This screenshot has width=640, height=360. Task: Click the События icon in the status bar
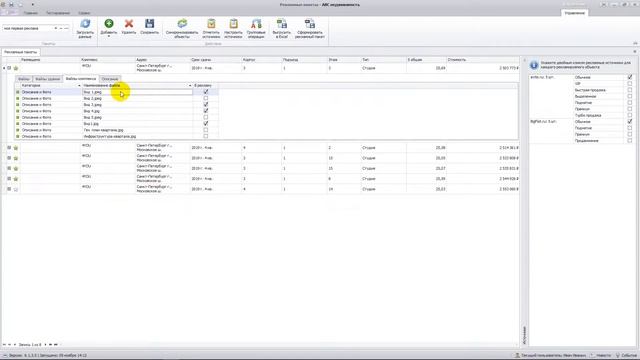pyautogui.click(x=618, y=356)
